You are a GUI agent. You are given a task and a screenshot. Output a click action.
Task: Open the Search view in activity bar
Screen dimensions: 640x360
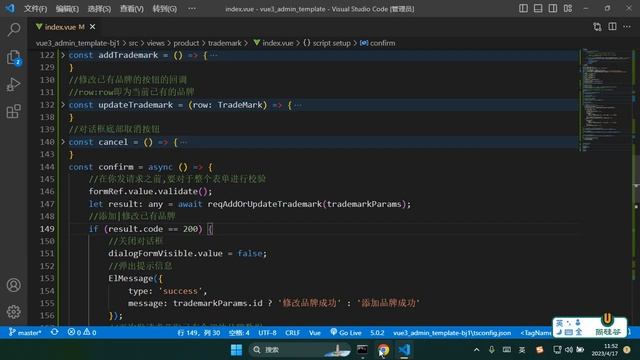[13, 29]
